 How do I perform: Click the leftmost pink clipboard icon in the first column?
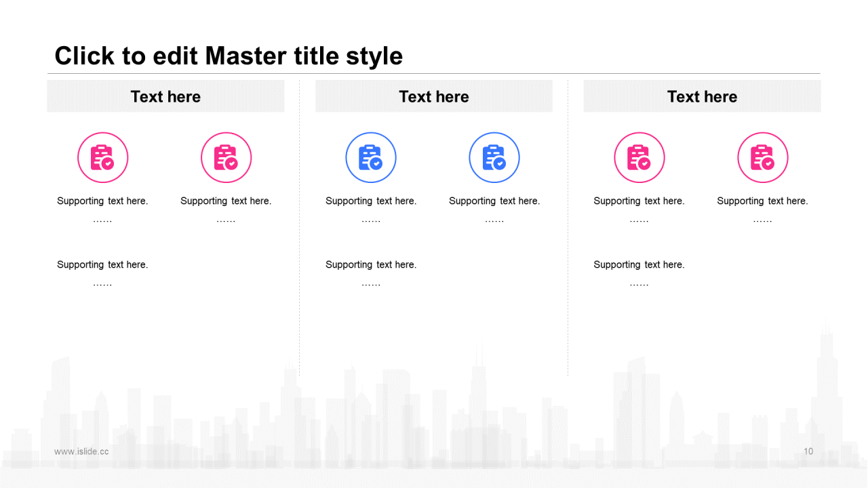[x=102, y=157]
